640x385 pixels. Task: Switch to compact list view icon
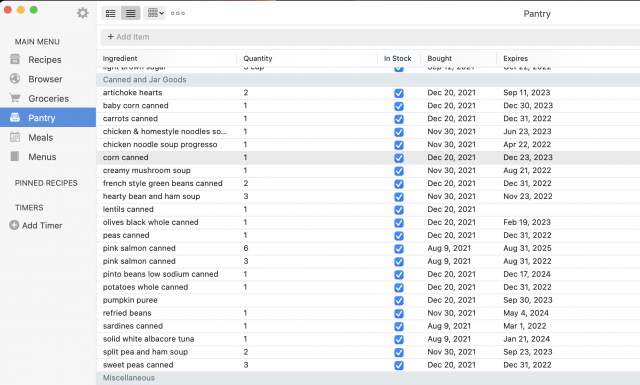[x=131, y=13]
